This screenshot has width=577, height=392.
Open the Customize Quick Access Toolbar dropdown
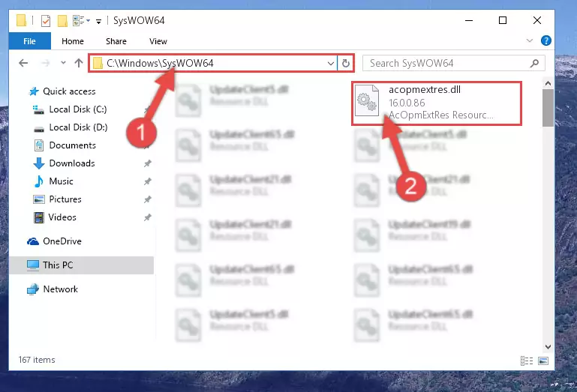(98, 21)
